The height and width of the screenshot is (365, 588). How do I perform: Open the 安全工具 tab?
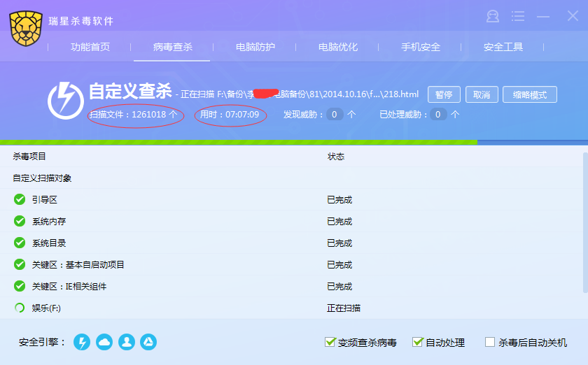503,47
